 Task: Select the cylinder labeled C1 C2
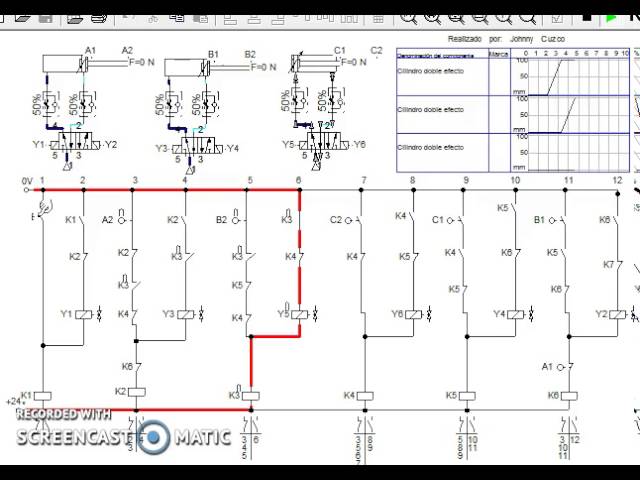coord(315,63)
